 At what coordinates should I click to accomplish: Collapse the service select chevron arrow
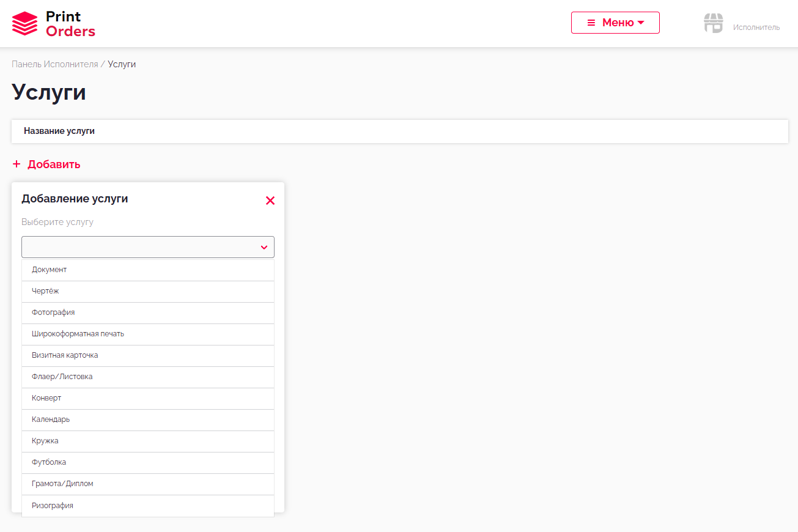pyautogui.click(x=264, y=248)
